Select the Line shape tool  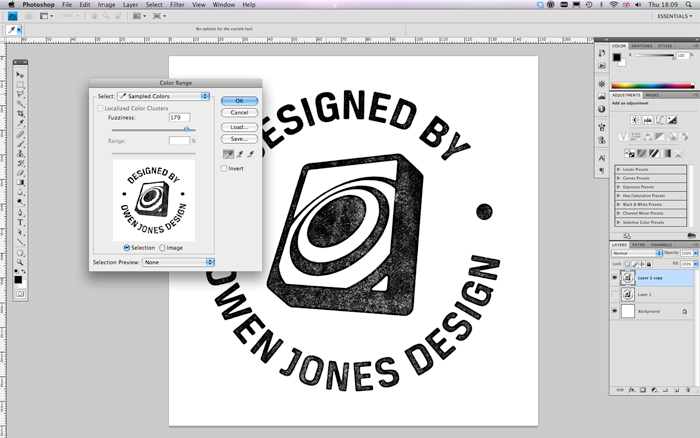[20, 242]
